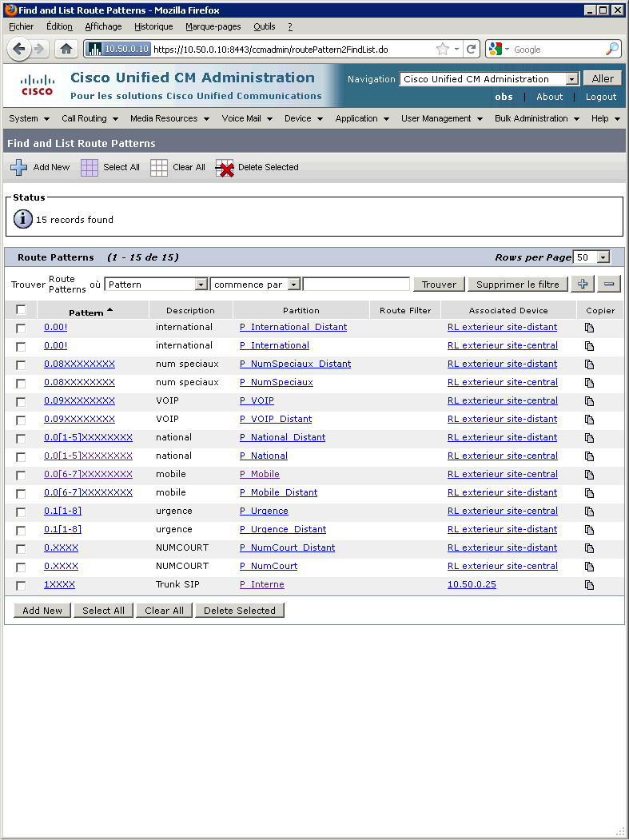Click Supprimer le filtre button
Image resolution: width=629 pixels, height=840 pixels.
(x=518, y=285)
